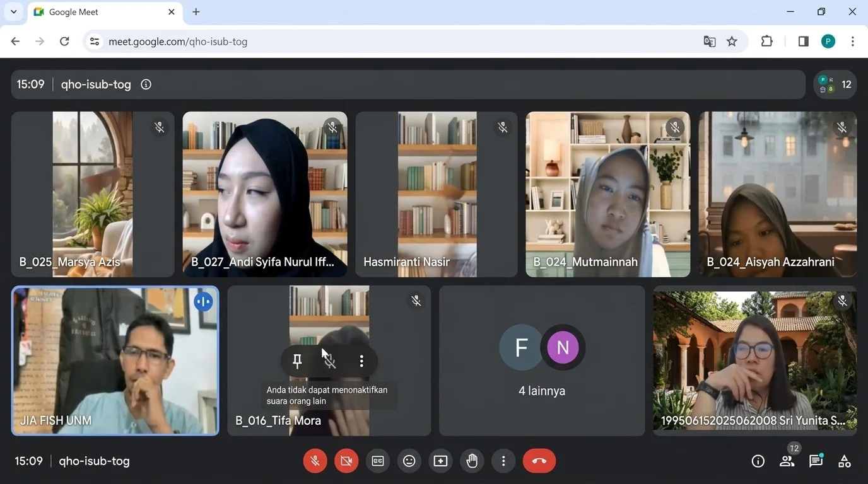Open the Chrome profile avatar P
The image size is (868, 484).
(x=828, y=42)
